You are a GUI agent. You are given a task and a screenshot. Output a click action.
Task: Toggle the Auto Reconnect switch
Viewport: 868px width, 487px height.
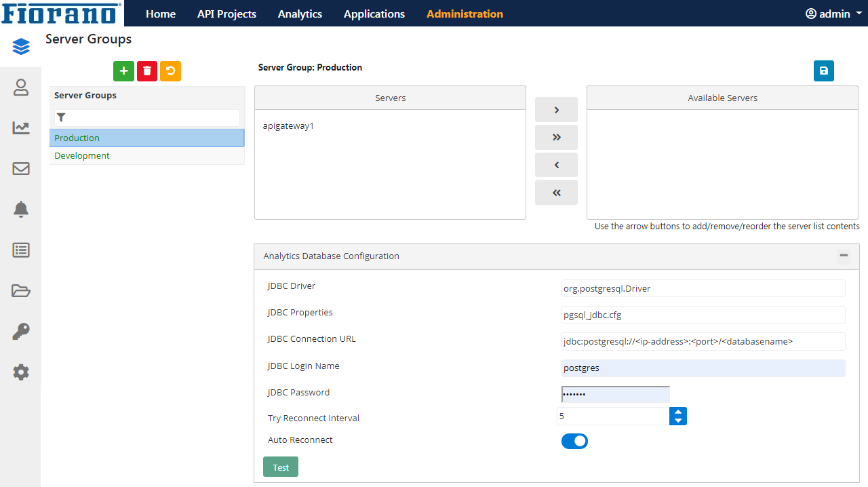(x=574, y=441)
